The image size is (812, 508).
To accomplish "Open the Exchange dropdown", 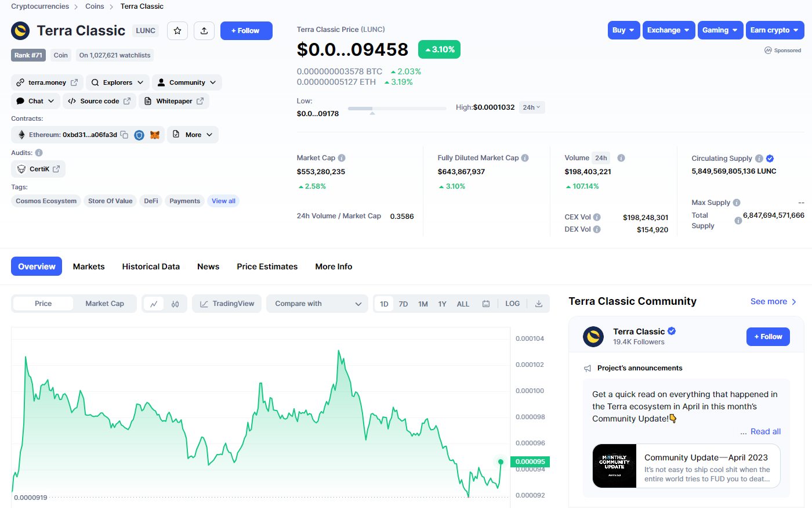I will [x=669, y=30].
